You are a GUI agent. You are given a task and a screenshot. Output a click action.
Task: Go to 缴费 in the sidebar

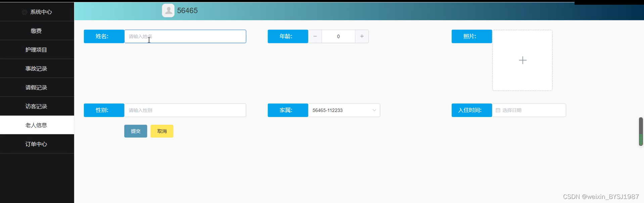(37, 31)
